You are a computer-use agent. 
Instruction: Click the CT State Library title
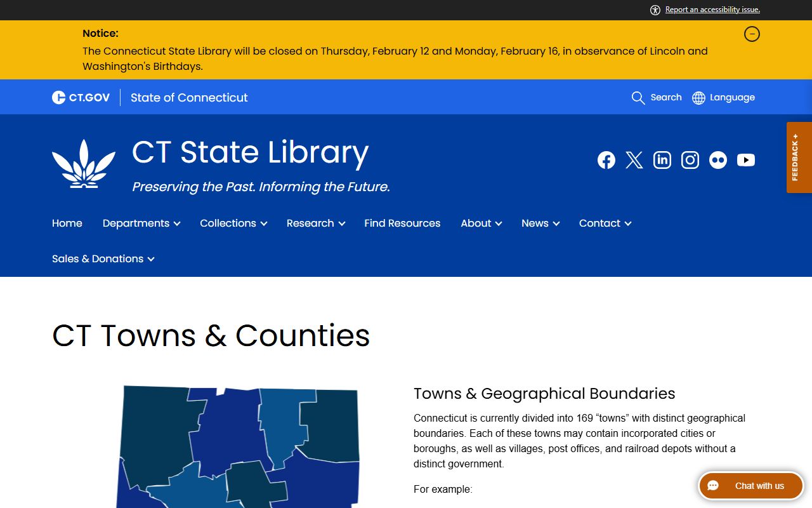[250, 152]
